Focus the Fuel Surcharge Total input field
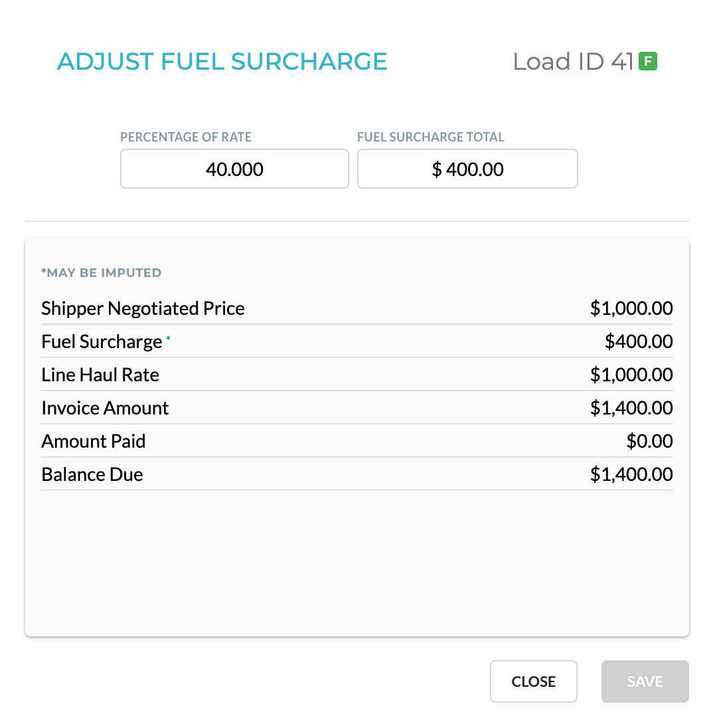The height and width of the screenshot is (728, 713). (467, 169)
